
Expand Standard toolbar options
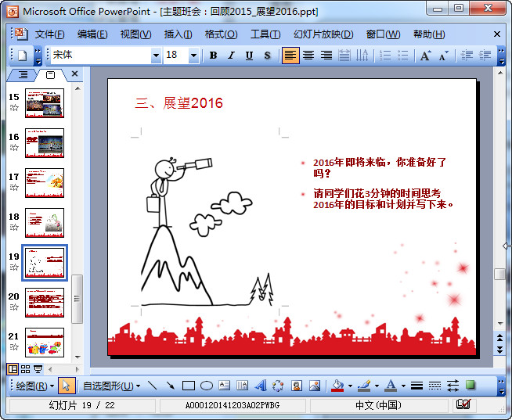click(x=38, y=56)
